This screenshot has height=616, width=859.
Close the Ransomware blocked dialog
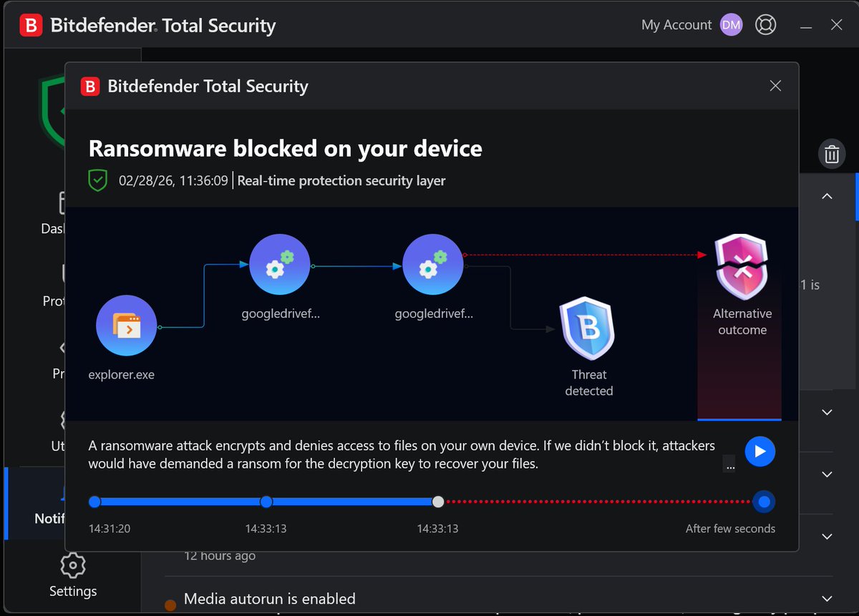[775, 86]
